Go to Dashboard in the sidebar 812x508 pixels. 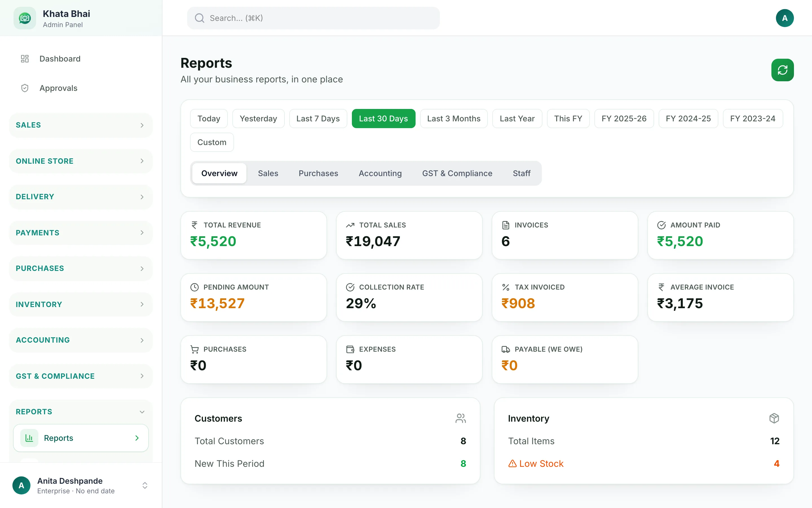pos(81,59)
